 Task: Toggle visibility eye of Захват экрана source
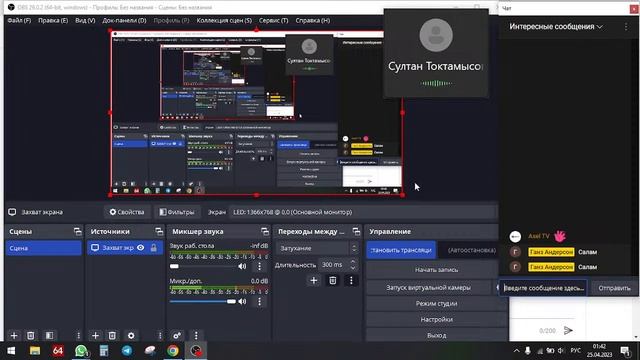point(141,248)
